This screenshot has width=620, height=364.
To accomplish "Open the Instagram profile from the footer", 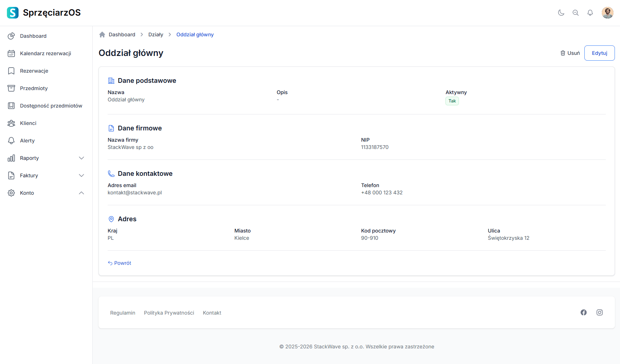I will [x=600, y=312].
